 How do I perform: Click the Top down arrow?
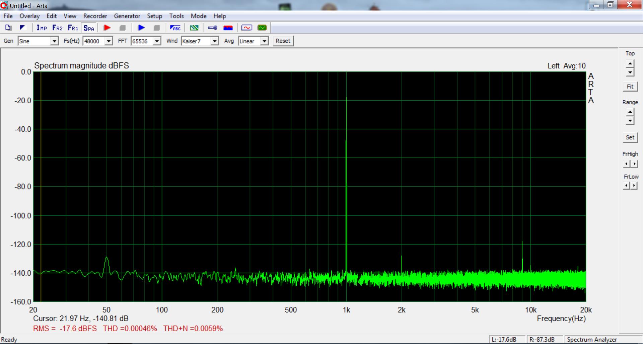point(630,72)
